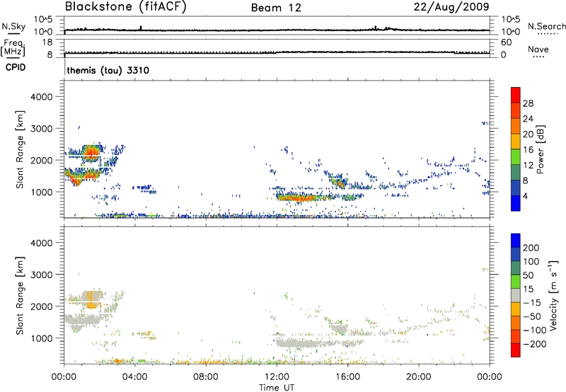
Task: Click the blue top segment of Velocity colorbar
Action: click(x=516, y=241)
